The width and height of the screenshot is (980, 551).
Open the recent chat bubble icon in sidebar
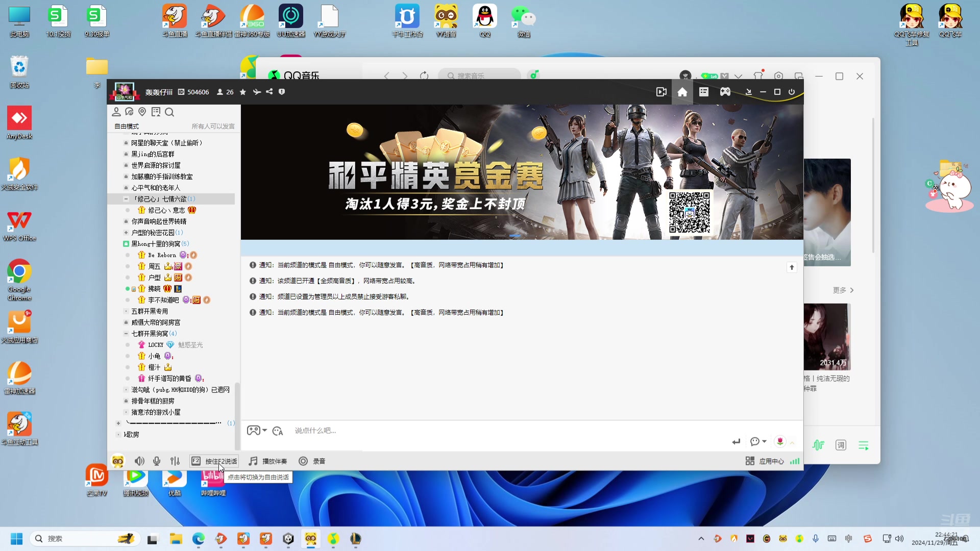tap(129, 112)
